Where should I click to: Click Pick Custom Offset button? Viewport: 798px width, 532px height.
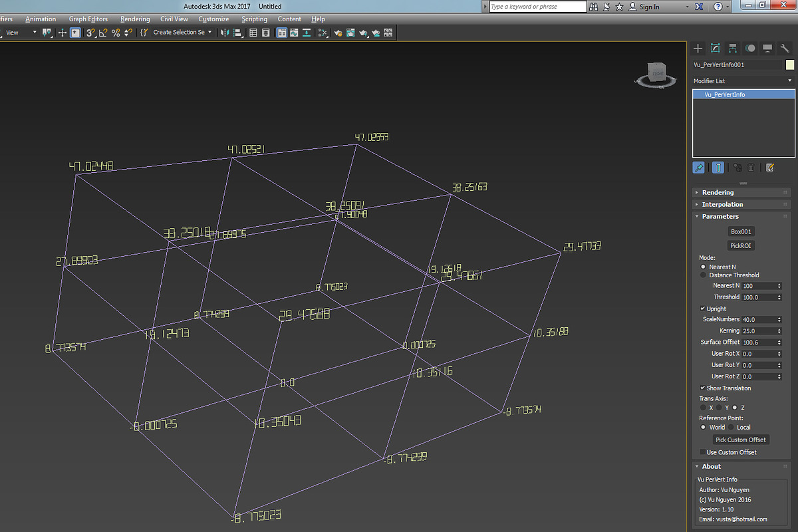[x=741, y=440]
